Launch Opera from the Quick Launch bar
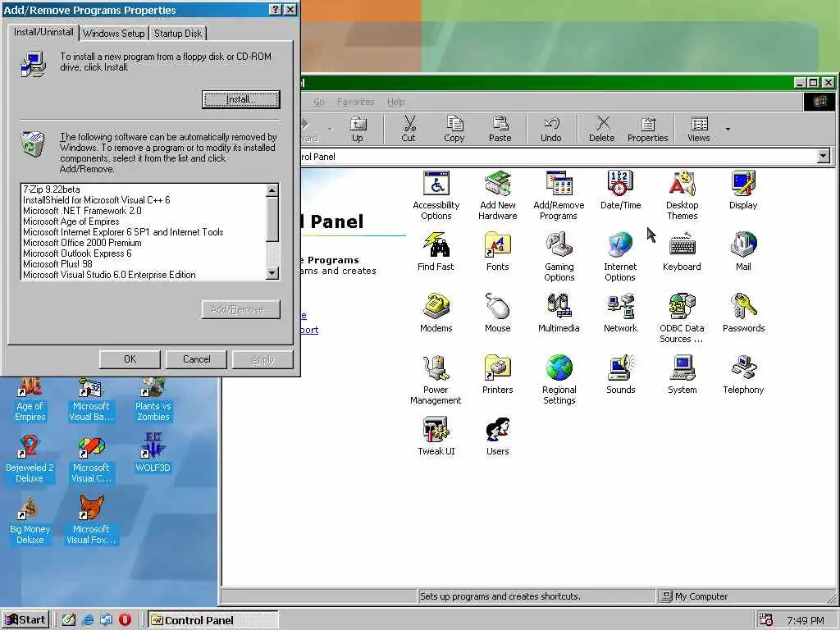 (125, 620)
